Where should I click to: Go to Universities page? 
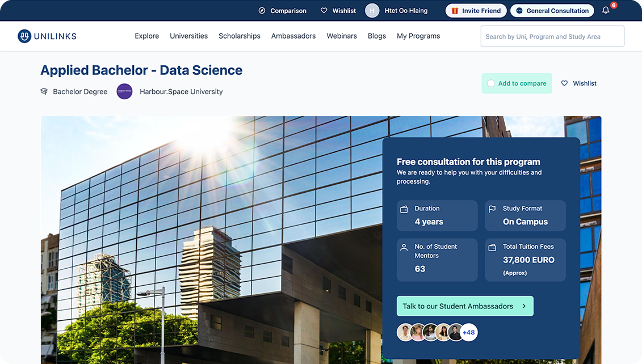coord(189,36)
